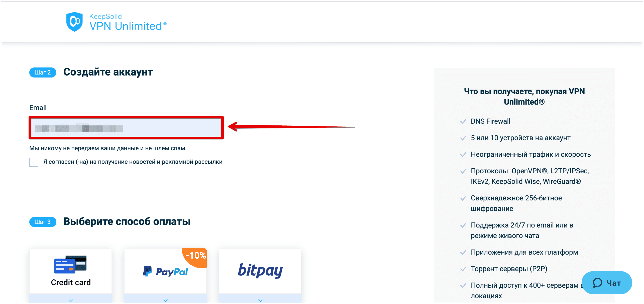The height and width of the screenshot is (304, 644).
Task: Focus the Email input field
Action: click(x=126, y=128)
